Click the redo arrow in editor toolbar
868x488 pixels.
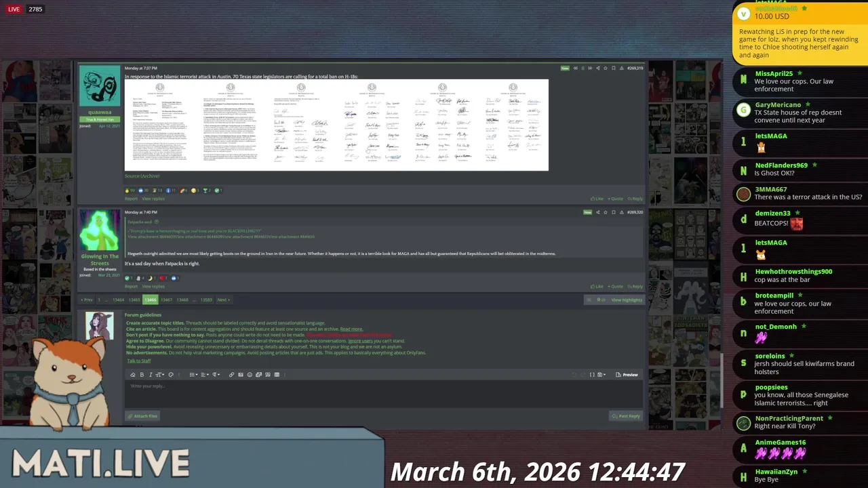pos(583,375)
